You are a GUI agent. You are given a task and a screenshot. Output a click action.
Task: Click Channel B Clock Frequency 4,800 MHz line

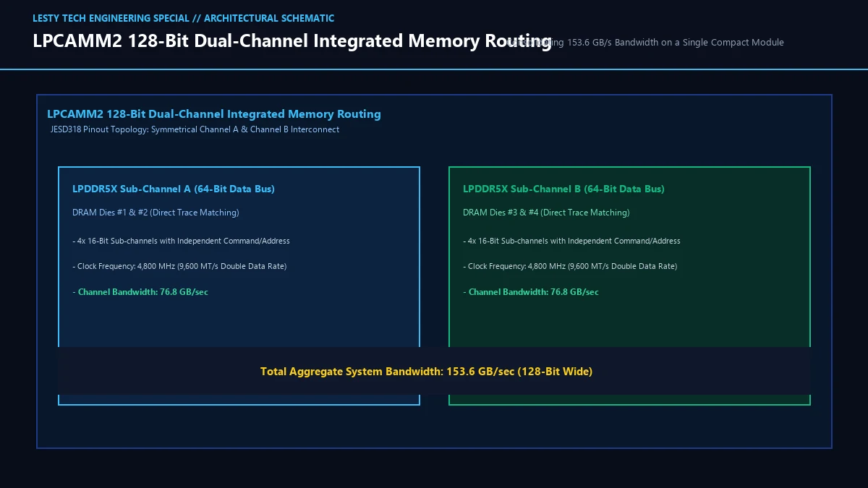pos(570,267)
